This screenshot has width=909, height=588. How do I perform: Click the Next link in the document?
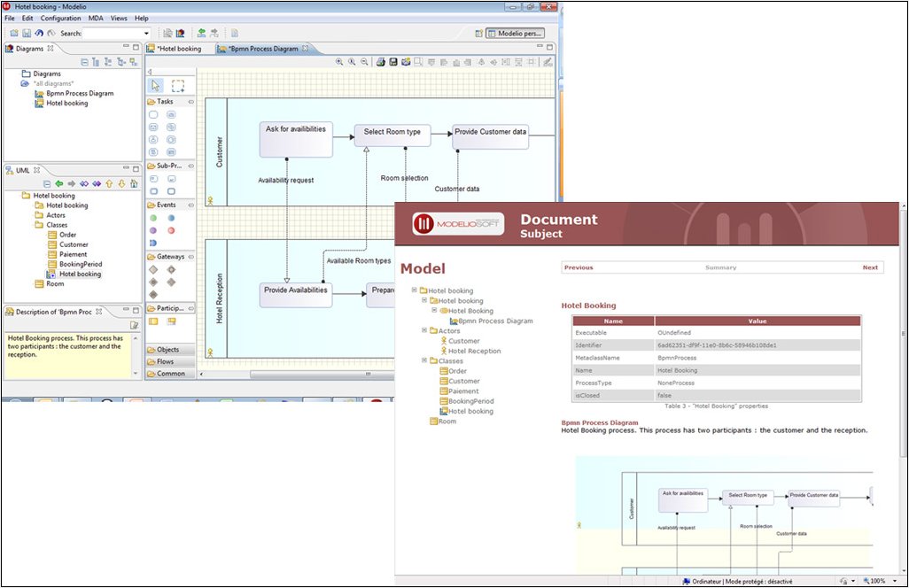pyautogui.click(x=870, y=267)
